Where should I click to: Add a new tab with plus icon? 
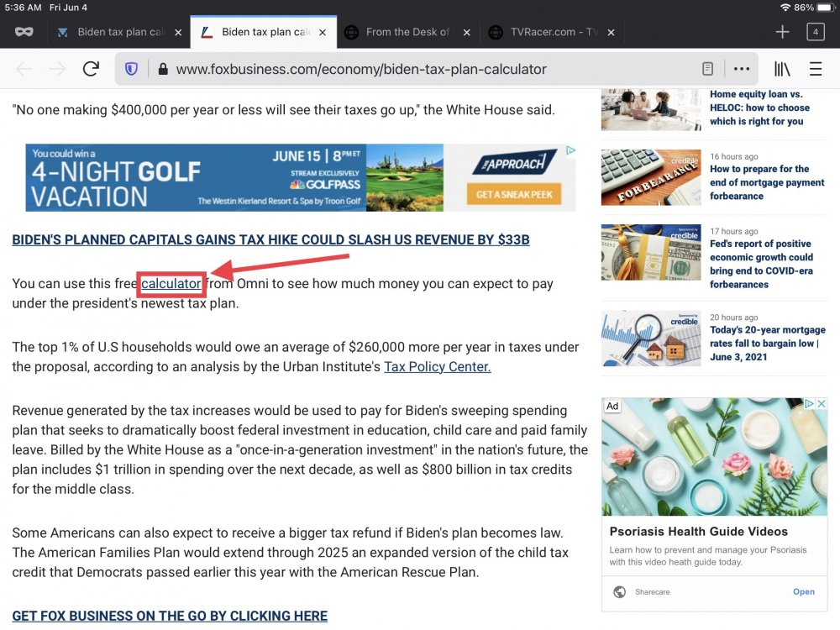click(x=782, y=32)
